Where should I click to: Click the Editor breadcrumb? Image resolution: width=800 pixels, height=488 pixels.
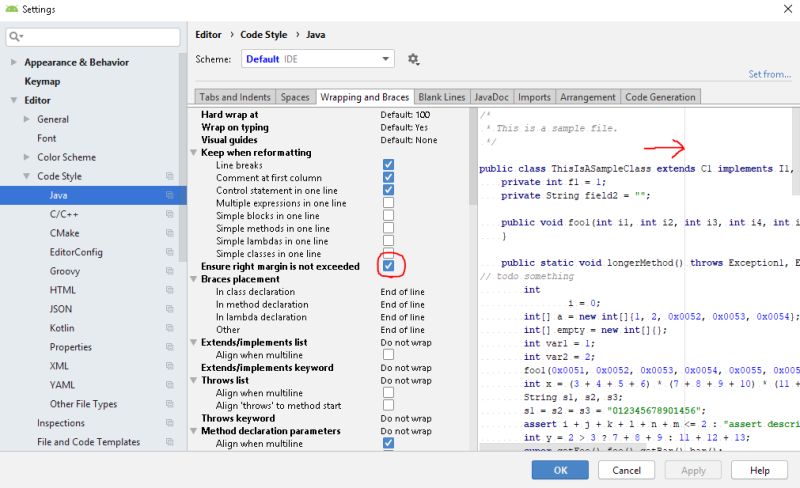(208, 35)
